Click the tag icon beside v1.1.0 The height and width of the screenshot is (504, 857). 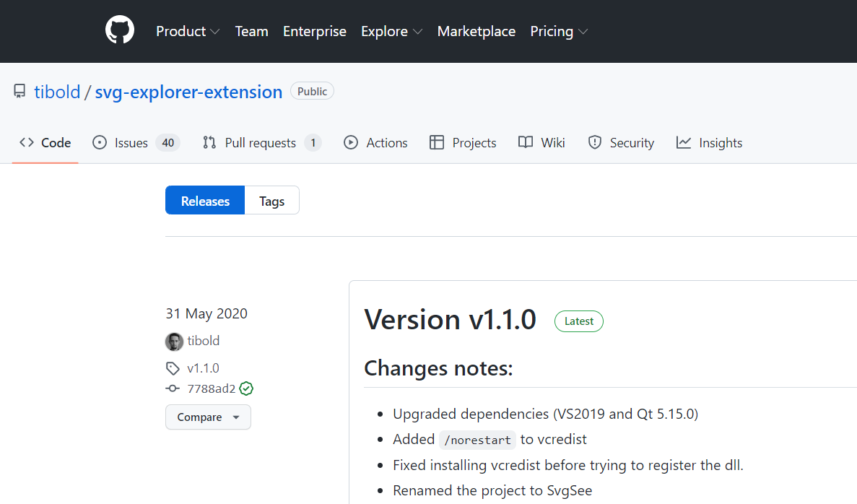click(172, 368)
